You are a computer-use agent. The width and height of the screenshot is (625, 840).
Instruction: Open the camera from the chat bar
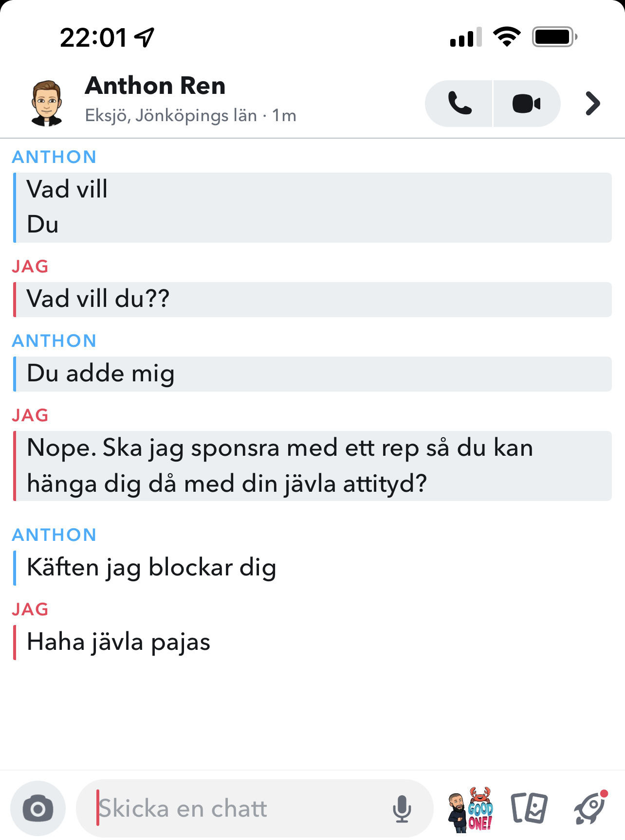38,808
